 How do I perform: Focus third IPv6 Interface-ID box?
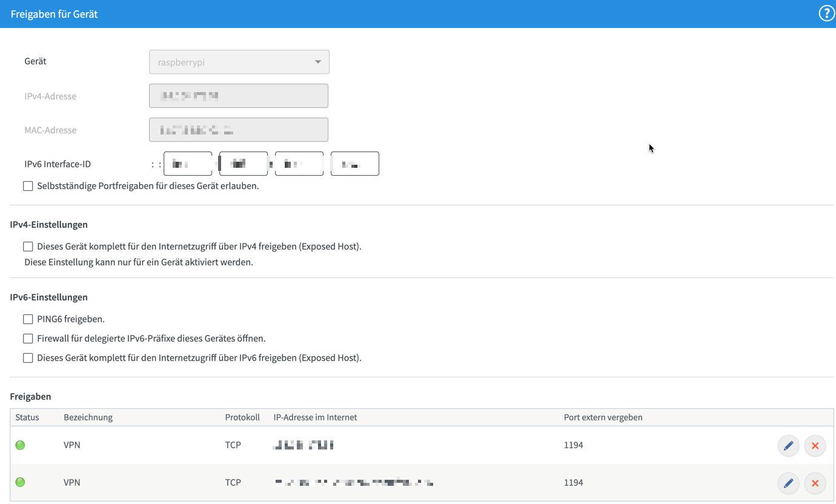[299, 164]
